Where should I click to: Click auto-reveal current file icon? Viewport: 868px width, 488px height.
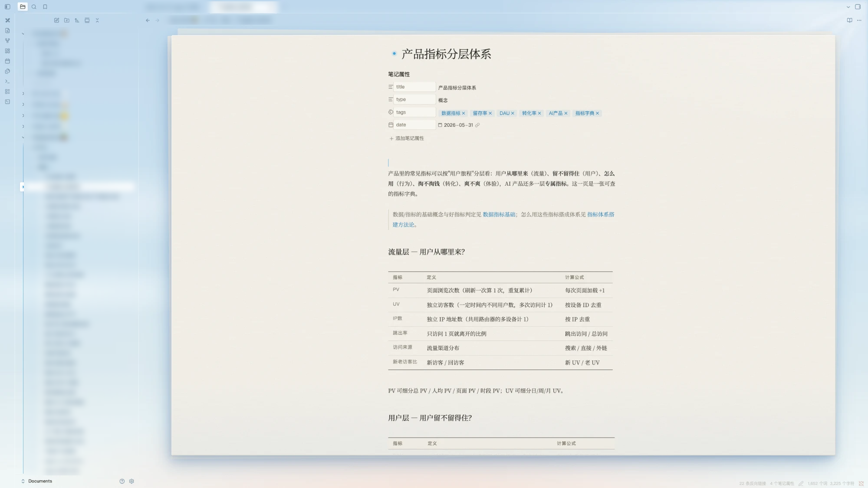click(x=87, y=20)
